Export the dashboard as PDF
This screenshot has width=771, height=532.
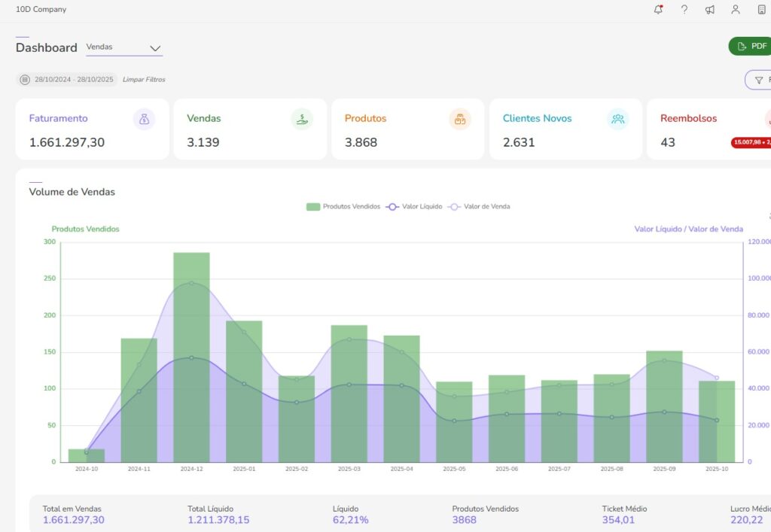751,47
